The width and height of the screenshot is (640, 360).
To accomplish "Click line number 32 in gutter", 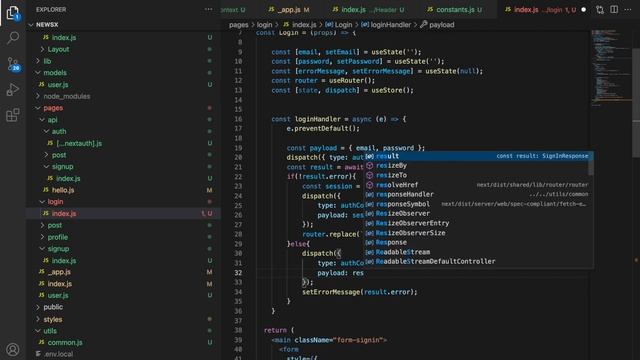I will [x=238, y=273].
